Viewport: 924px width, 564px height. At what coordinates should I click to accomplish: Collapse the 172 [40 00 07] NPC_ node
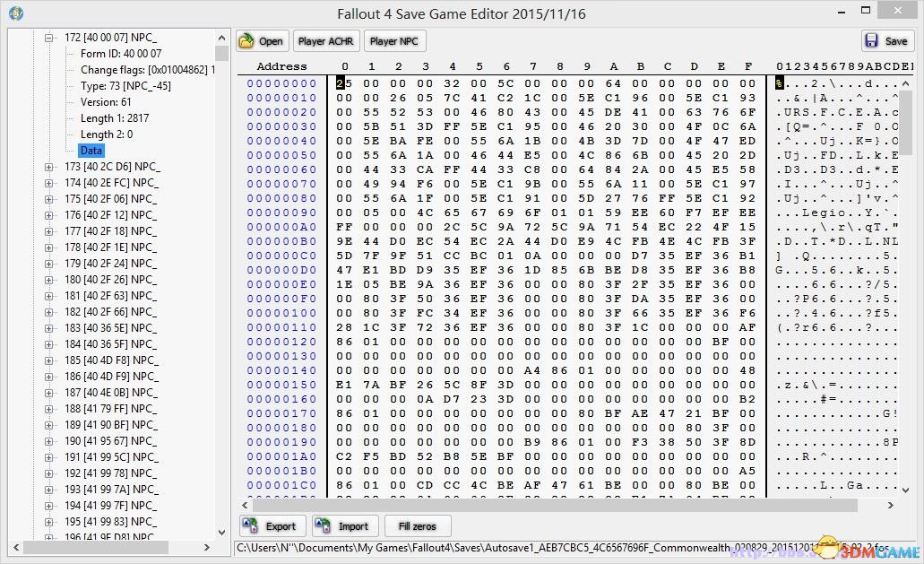tap(49, 38)
